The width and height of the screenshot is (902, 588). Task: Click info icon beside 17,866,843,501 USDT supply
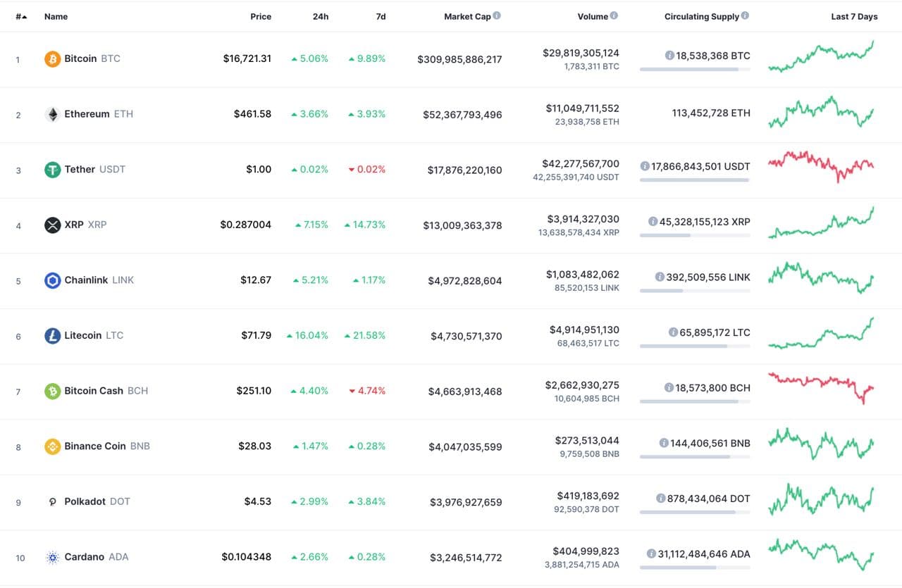[645, 166]
